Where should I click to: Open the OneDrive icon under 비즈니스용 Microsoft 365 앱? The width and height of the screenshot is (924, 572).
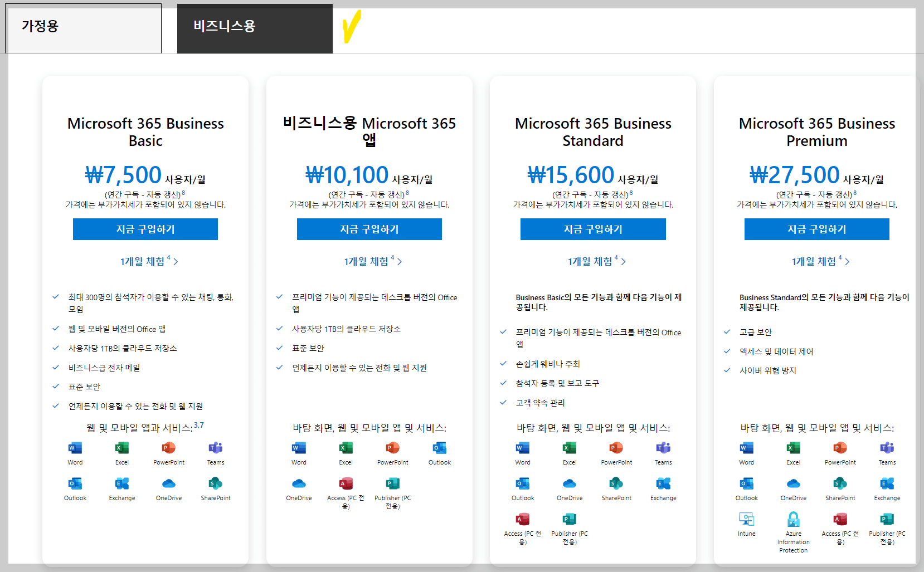pyautogui.click(x=299, y=485)
